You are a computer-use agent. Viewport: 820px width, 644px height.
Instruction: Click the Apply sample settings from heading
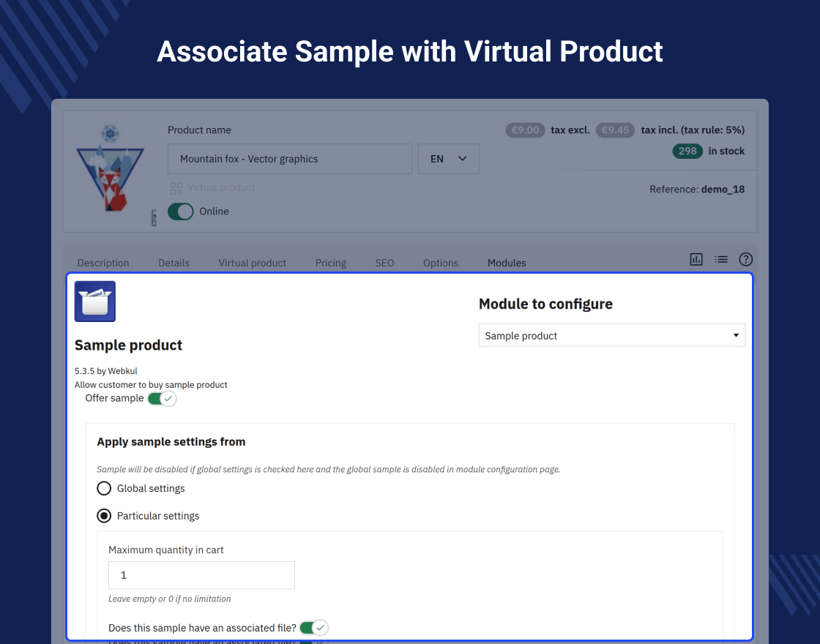171,442
